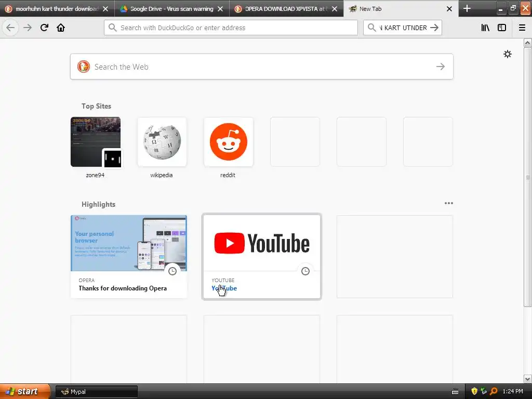Open the Windows start menu
The width and height of the screenshot is (532, 399).
[24, 391]
